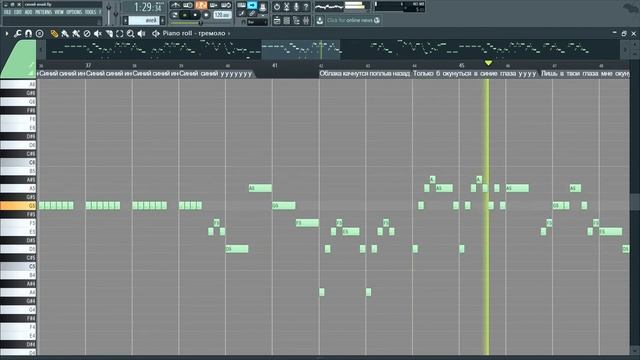
Task: Click the scissors icon in top toolbar
Action: (x=287, y=7)
